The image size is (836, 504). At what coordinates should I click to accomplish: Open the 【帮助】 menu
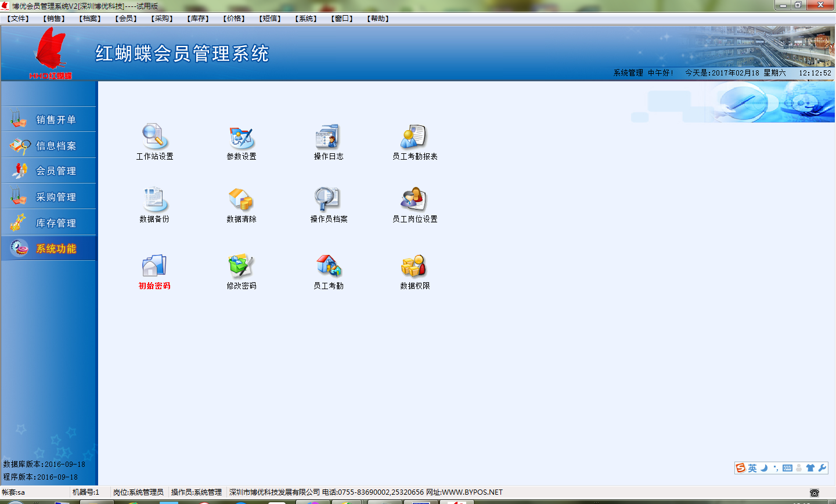click(379, 19)
